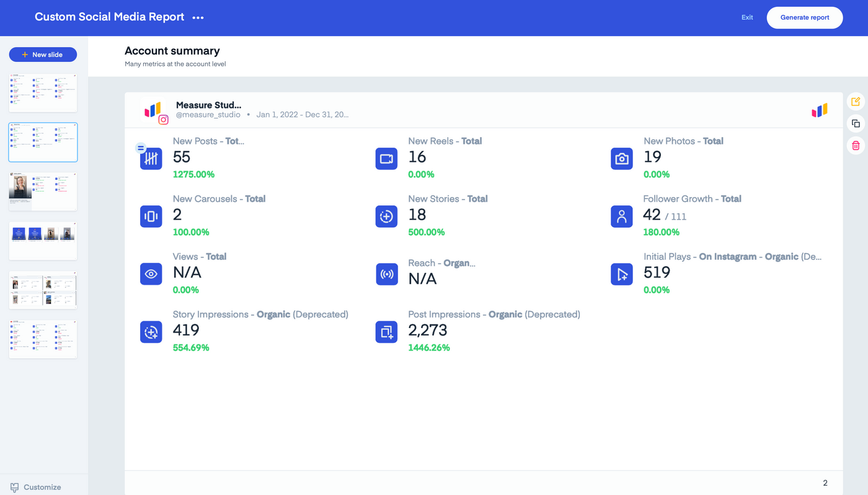
Task: Click the New Stories value 18
Action: click(x=417, y=215)
